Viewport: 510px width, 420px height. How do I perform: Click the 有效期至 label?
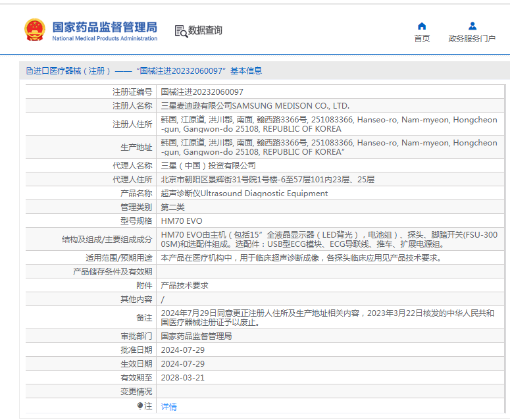coord(136,378)
